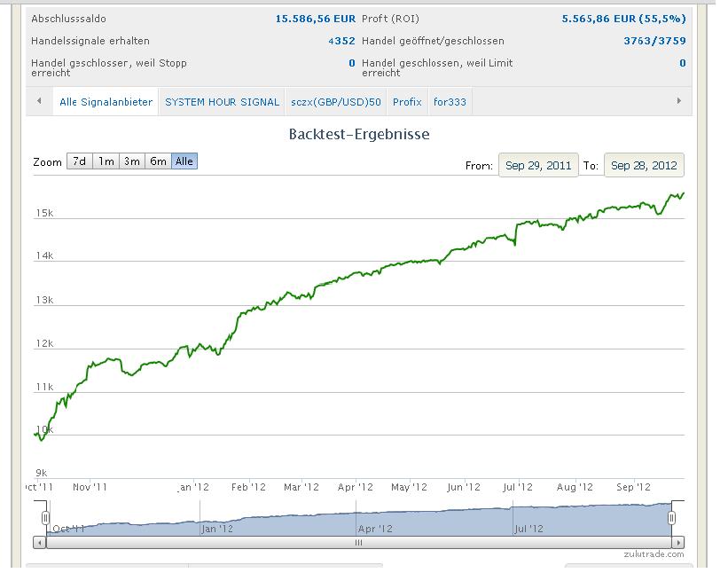Open the From date field Sep 29, 2011
Screen dimensions: 728x573
(x=538, y=166)
